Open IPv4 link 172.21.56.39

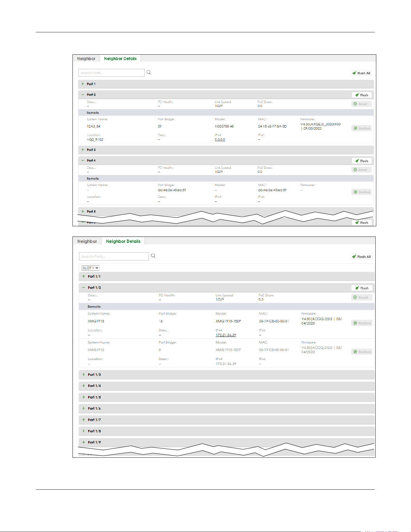point(226,335)
